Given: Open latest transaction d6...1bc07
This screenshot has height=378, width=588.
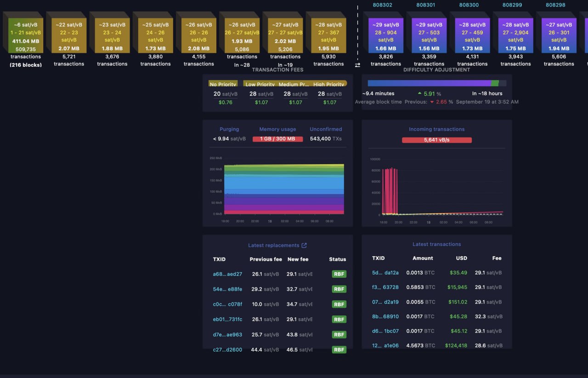Looking at the screenshot, I should [385, 331].
